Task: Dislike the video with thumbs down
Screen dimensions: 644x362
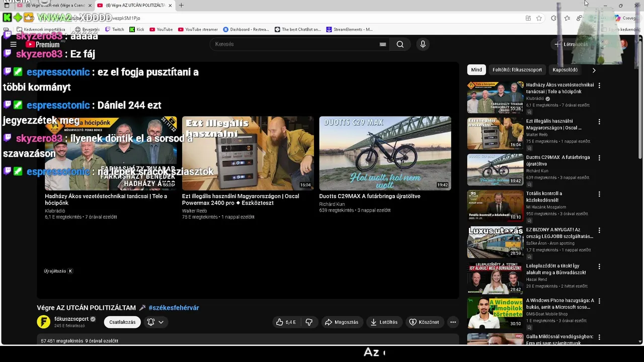Action: click(x=309, y=322)
